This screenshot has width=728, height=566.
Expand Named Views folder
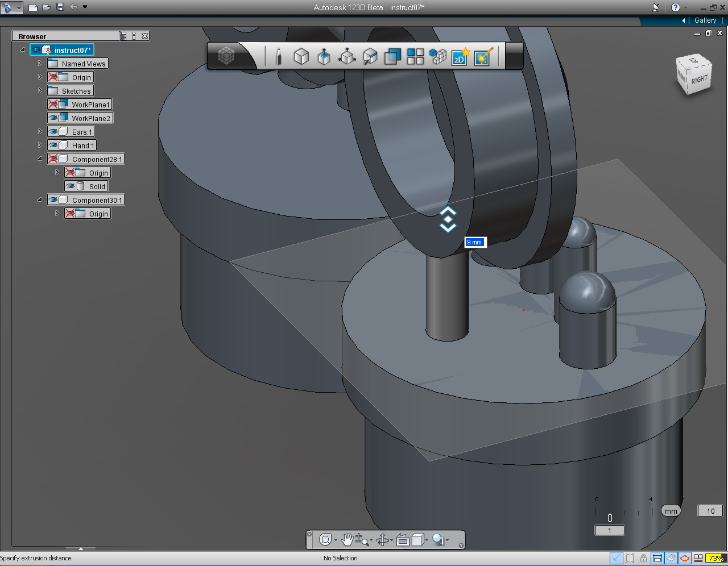tap(40, 63)
